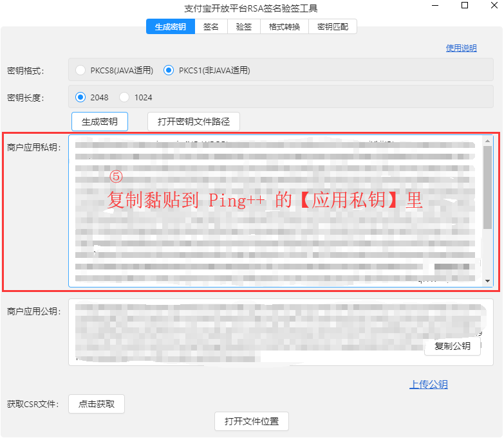Click the private key scrollbar down arrow
The height and width of the screenshot is (438, 504).
pyautogui.click(x=488, y=281)
